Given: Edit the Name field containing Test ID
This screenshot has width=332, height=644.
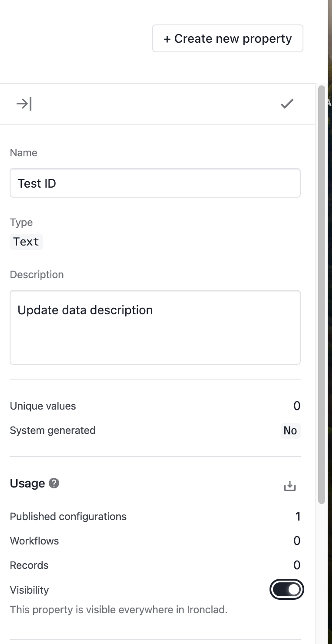Looking at the screenshot, I should click(x=155, y=183).
